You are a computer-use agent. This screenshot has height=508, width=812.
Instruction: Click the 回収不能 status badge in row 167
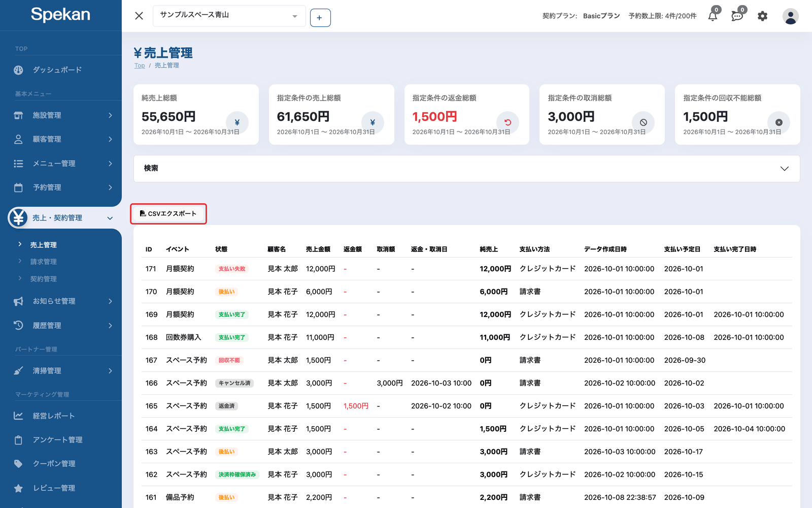(x=229, y=360)
